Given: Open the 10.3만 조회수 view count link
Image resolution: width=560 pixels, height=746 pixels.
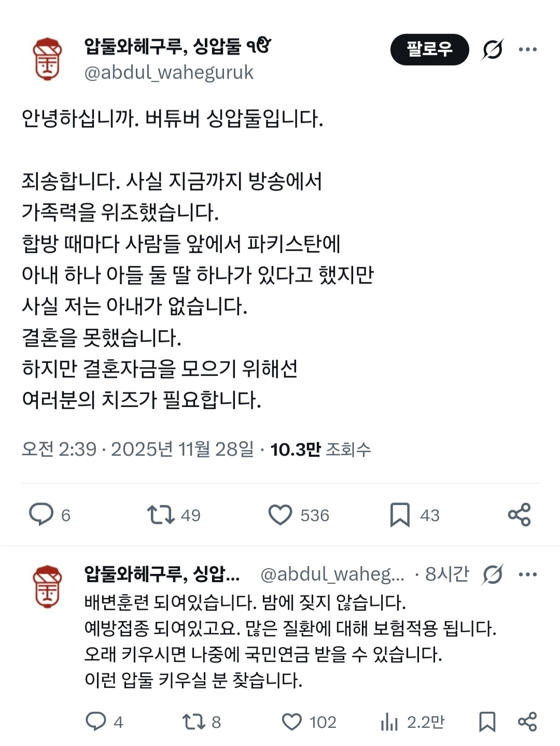Looking at the screenshot, I should (320, 449).
